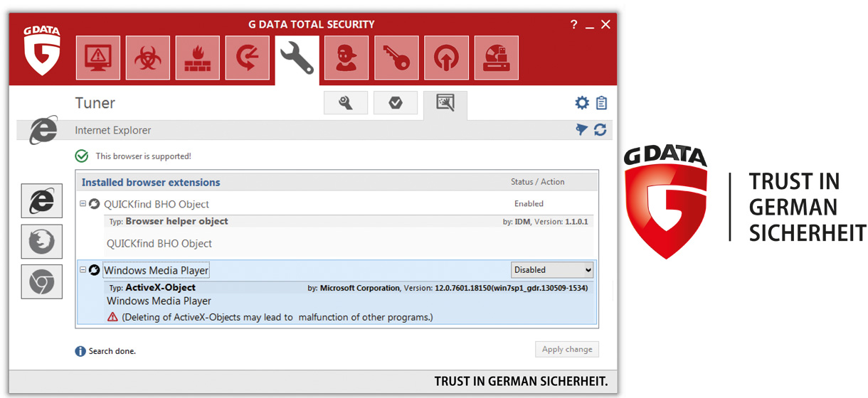Close the G DATA Total Security window
Screen dimensions: 868x398
tap(605, 25)
